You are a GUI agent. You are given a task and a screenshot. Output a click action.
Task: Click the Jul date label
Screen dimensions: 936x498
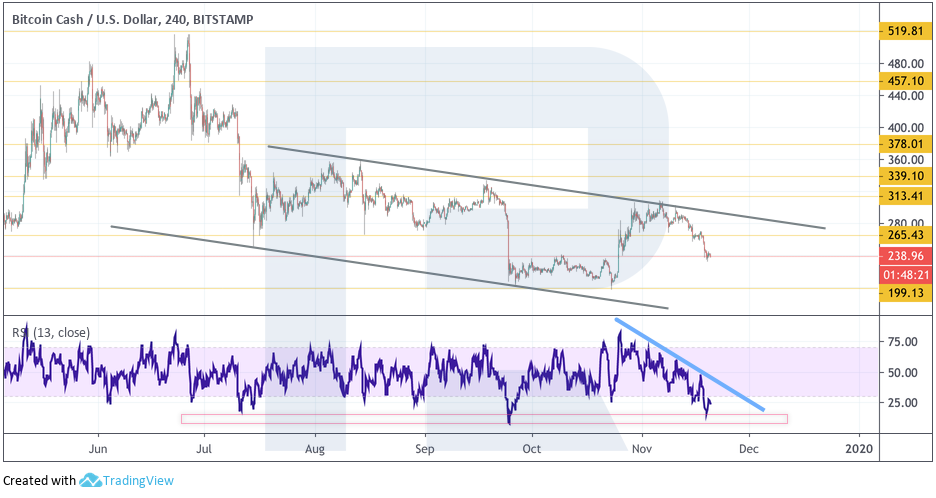204,448
